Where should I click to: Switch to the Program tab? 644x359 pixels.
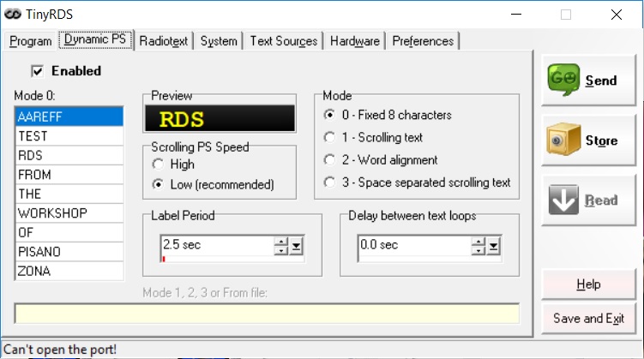point(31,41)
